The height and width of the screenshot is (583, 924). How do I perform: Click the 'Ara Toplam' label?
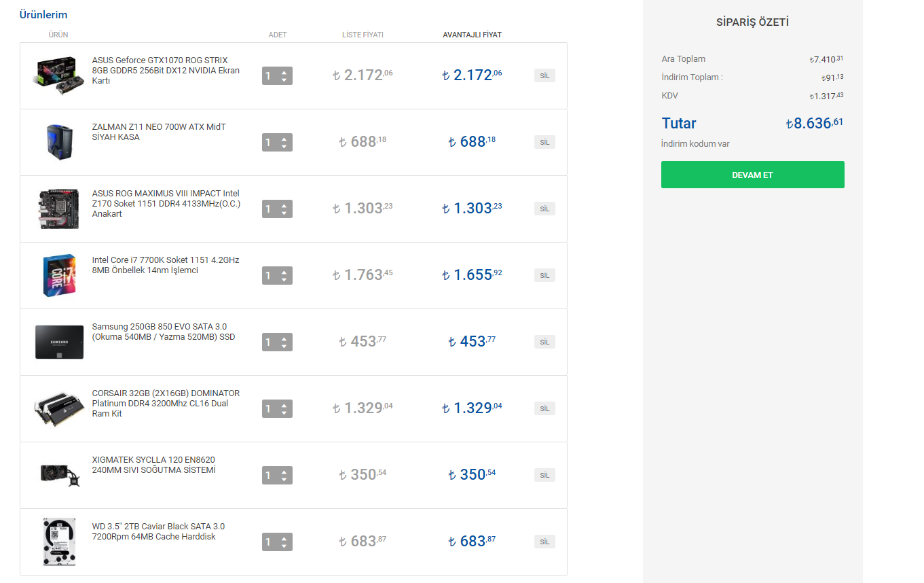684,59
